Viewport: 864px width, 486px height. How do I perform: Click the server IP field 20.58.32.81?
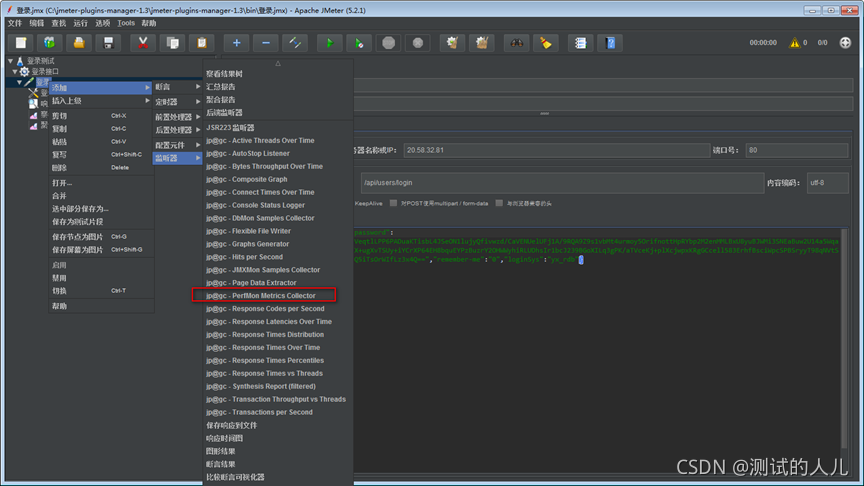tap(557, 150)
